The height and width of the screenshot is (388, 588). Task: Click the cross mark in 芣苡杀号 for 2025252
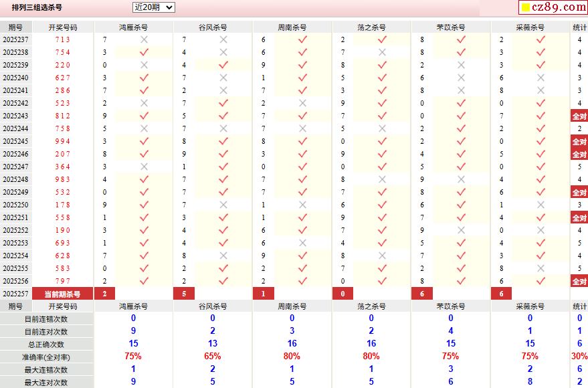(x=462, y=230)
